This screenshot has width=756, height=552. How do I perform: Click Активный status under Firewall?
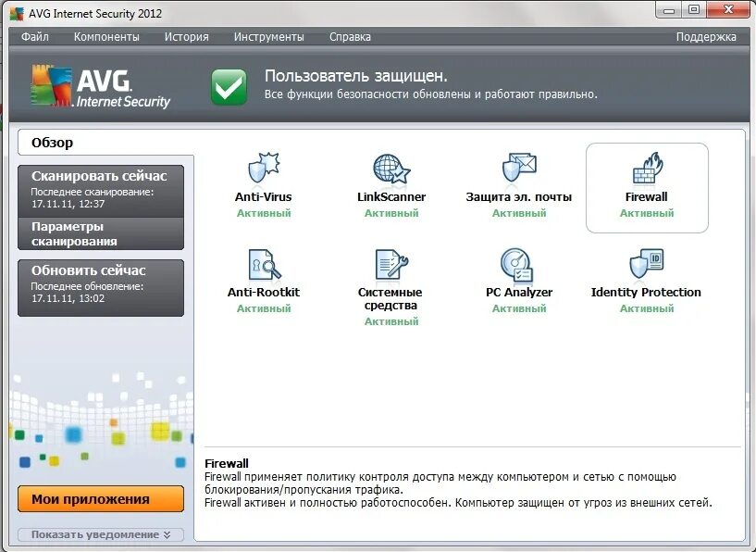(x=647, y=213)
